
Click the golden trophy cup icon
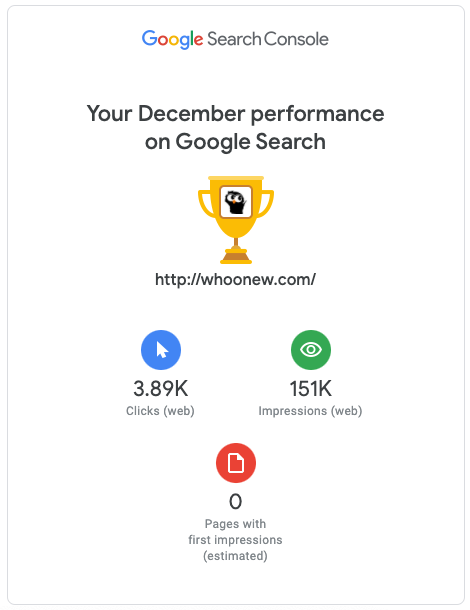[236, 220]
